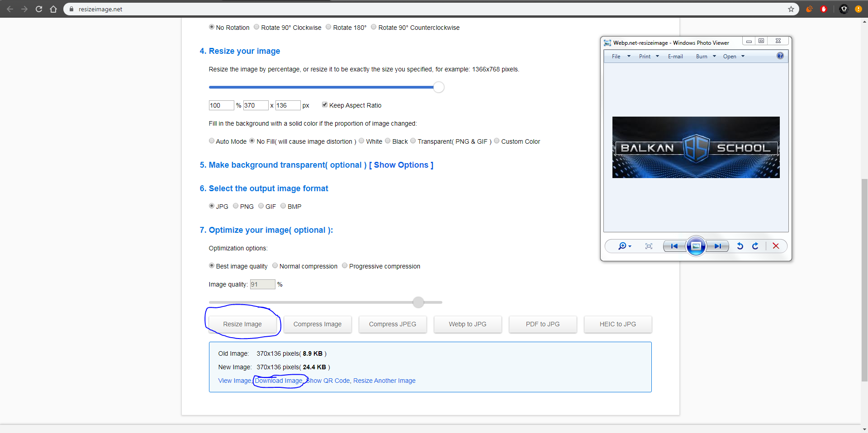The image size is (868, 433).
Task: Click the HEIC to JPG button
Action: [x=618, y=324]
